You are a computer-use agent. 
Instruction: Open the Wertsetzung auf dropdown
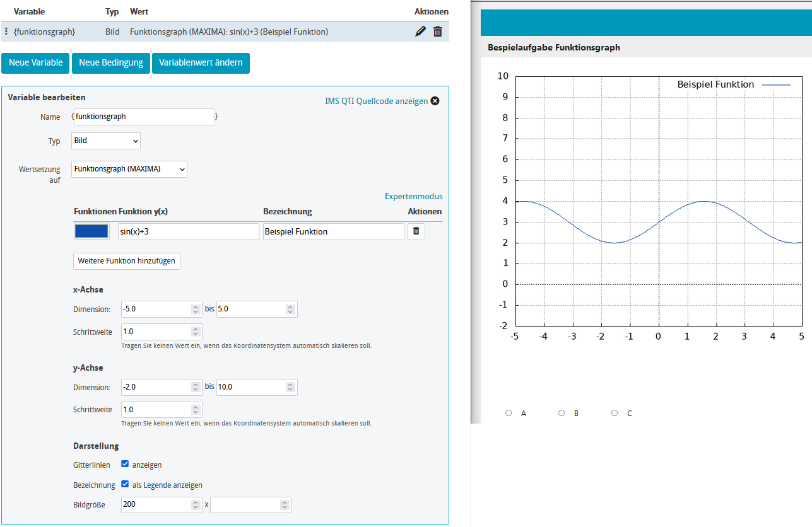[129, 169]
